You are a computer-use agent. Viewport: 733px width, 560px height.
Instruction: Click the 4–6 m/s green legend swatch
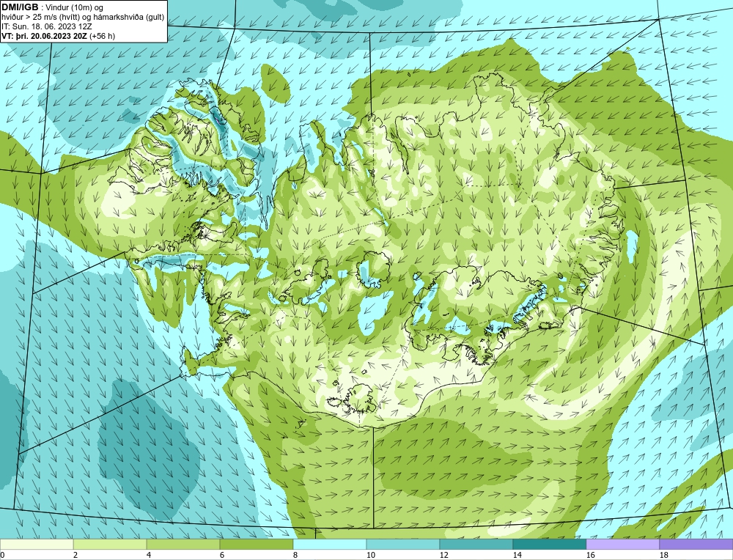[183, 544]
